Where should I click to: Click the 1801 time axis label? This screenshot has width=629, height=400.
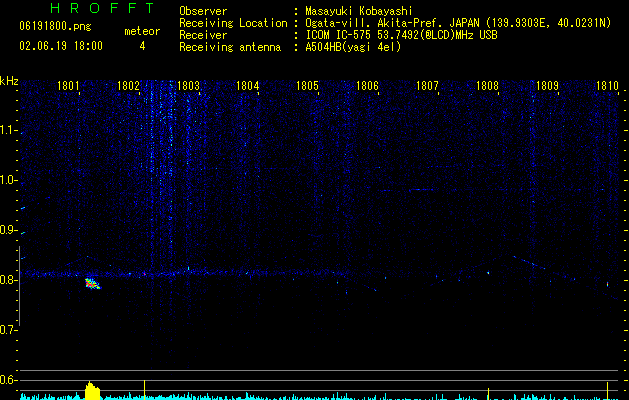pyautogui.click(x=68, y=86)
